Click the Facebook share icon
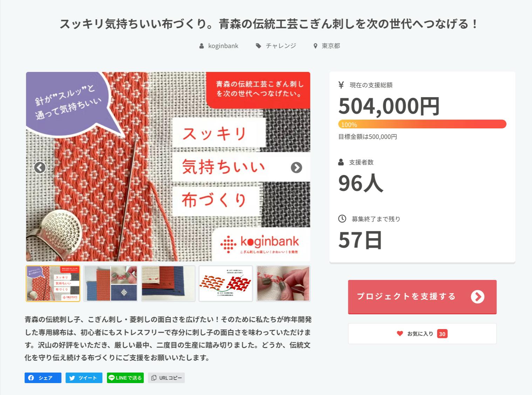Screen dimensions: 532x395 point(31,378)
